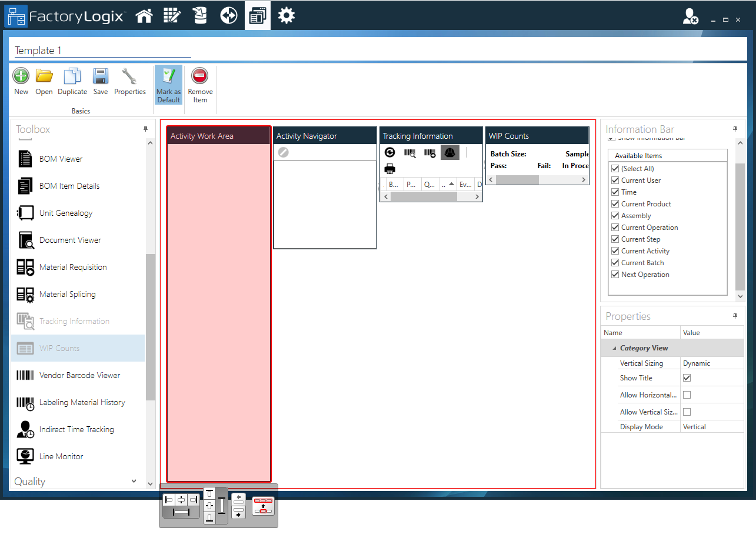Click the Ev... column header in Tracking Information

point(465,184)
